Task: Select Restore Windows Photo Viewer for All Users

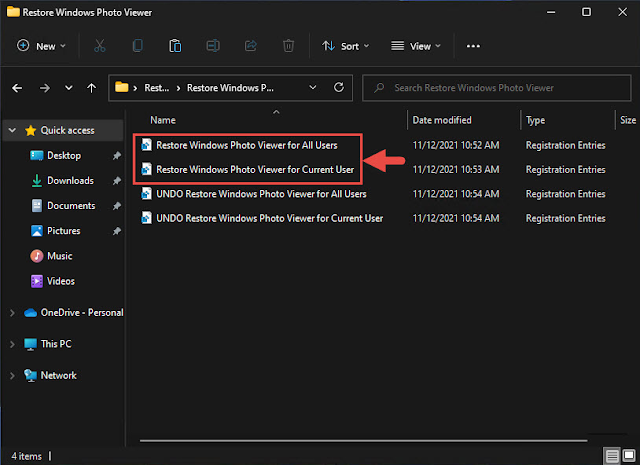Action: coord(247,145)
